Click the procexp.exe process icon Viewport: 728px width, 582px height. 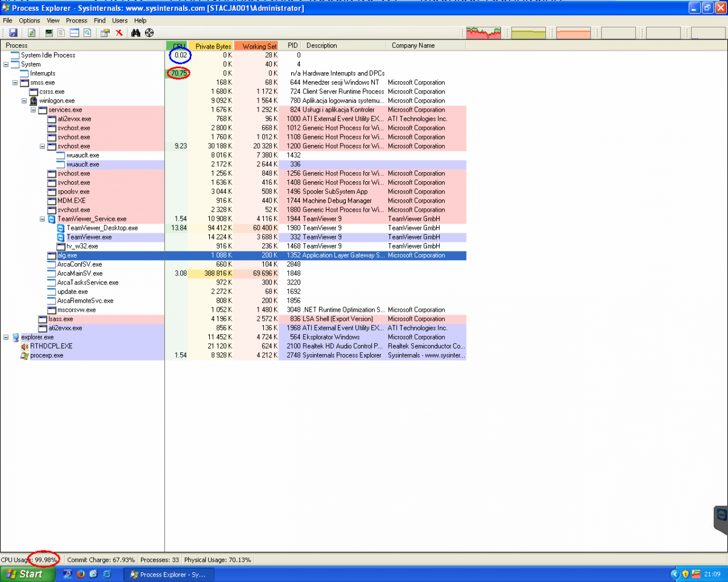(x=24, y=355)
